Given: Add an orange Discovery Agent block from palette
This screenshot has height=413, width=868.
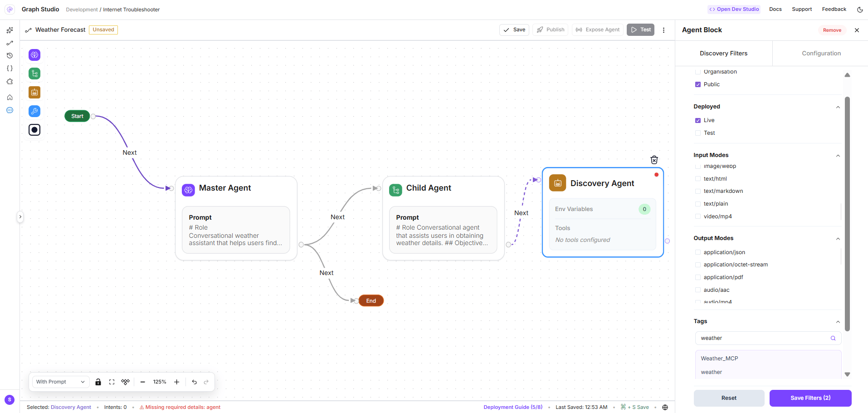Looking at the screenshot, I should tap(34, 93).
